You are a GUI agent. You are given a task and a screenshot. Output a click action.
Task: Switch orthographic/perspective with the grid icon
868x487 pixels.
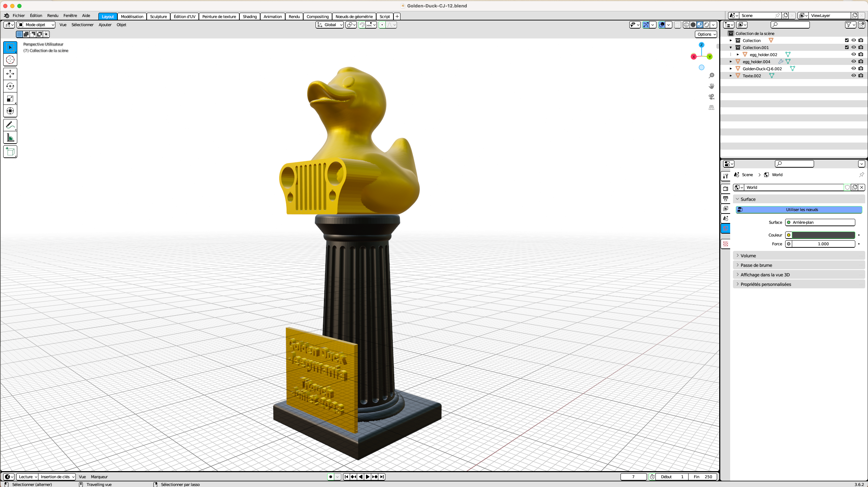point(711,107)
